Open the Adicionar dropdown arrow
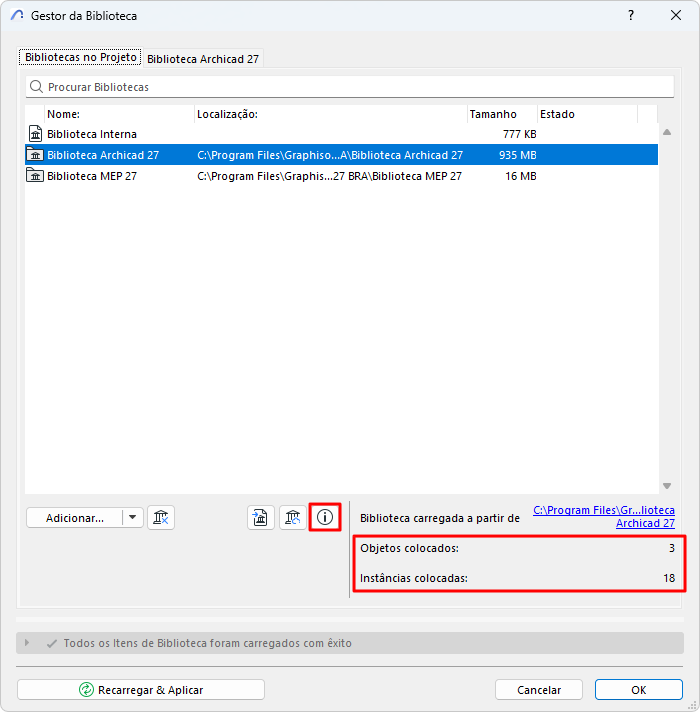 (133, 518)
